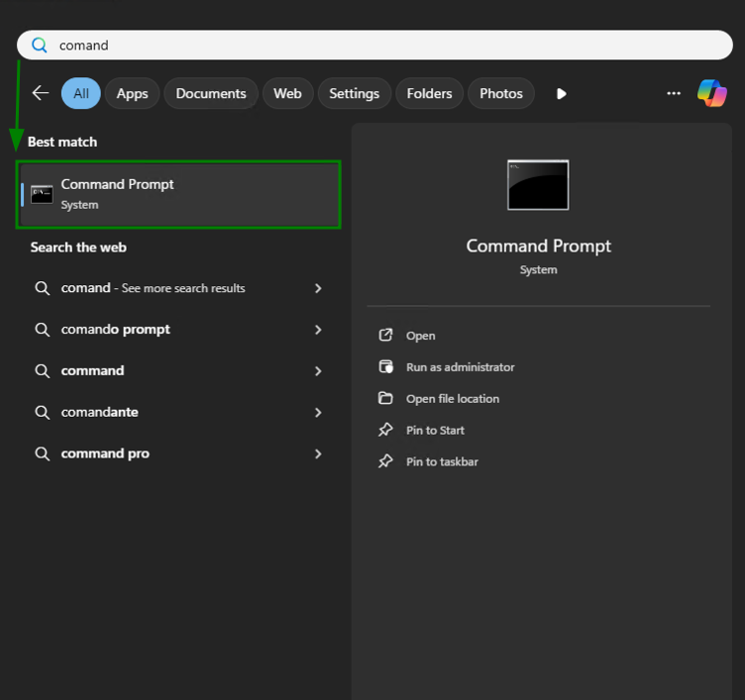Open file location of Command Prompt

(x=452, y=399)
